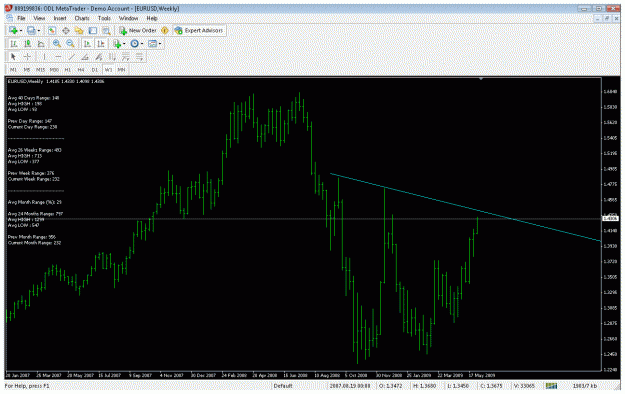
Task: Open the Help menu
Action: click(x=152, y=18)
